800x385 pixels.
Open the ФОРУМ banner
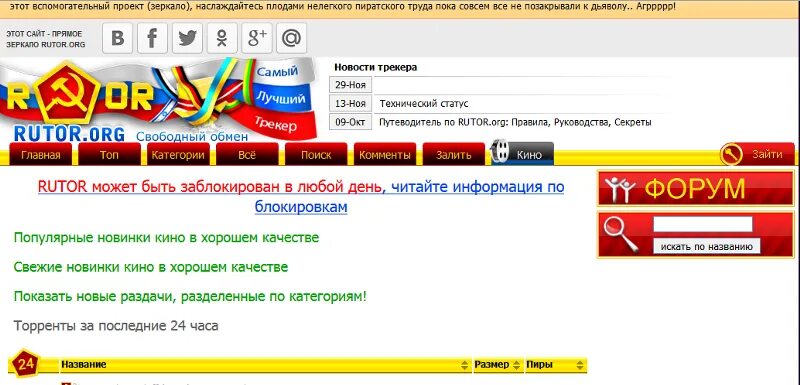pyautogui.click(x=696, y=188)
